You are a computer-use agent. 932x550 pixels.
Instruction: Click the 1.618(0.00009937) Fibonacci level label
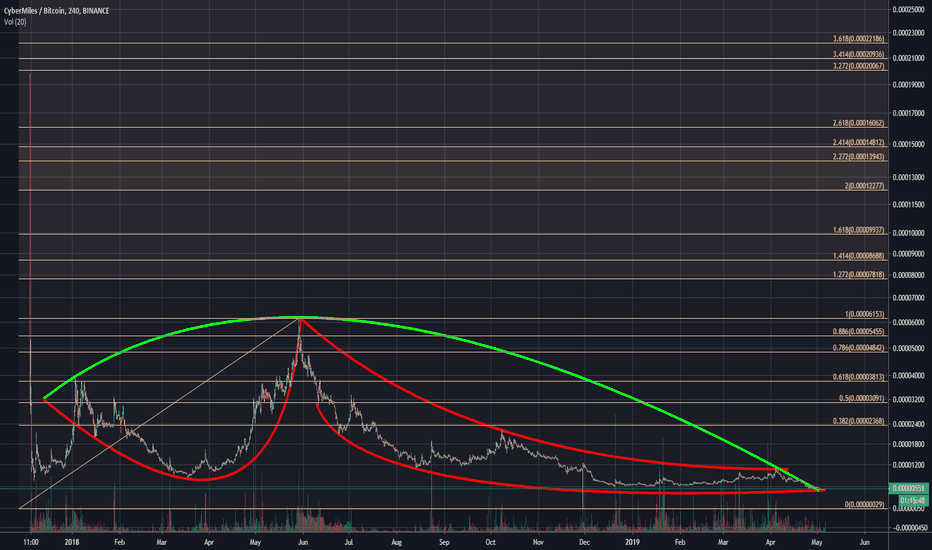pos(858,230)
